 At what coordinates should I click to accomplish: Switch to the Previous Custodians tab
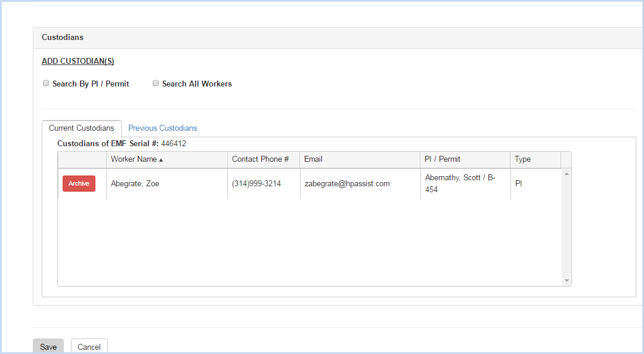point(163,128)
